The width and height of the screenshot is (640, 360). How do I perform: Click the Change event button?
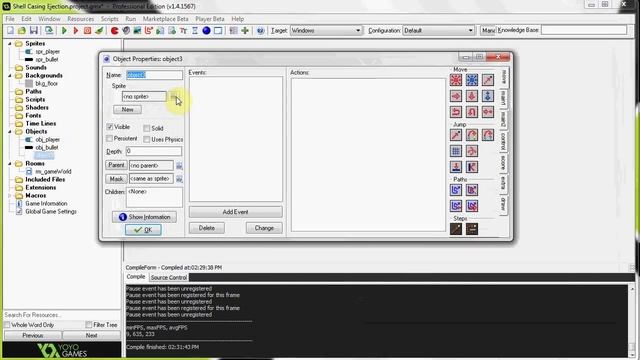(264, 228)
